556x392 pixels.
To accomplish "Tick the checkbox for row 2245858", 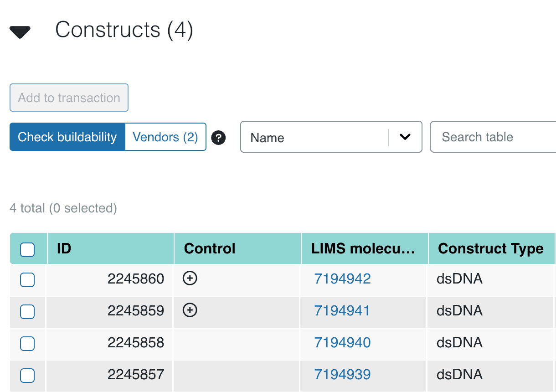I will coord(27,343).
